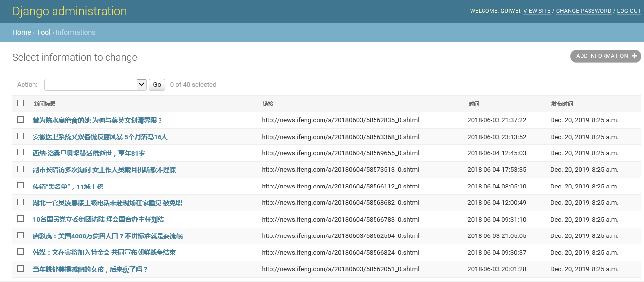
Task: Open the CHANGE PASSWORD link
Action: pyautogui.click(x=584, y=11)
